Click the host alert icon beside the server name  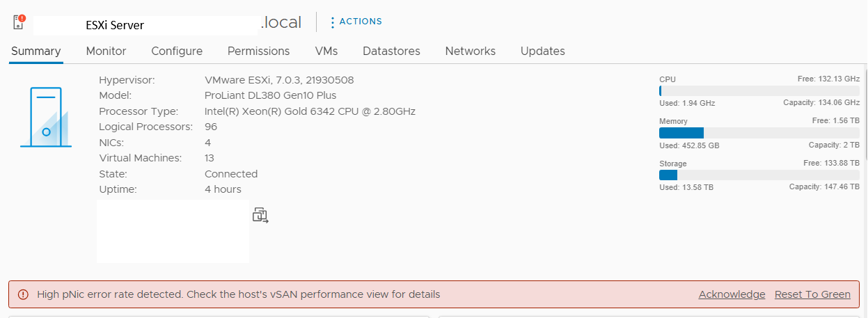tap(19, 22)
